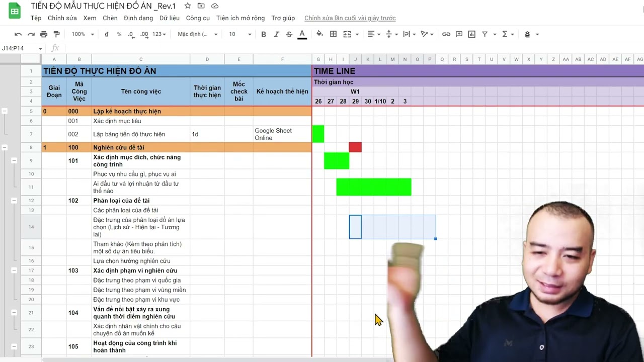Image resolution: width=644 pixels, height=362 pixels.
Task: Open the fill color paint bucket
Action: (319, 34)
